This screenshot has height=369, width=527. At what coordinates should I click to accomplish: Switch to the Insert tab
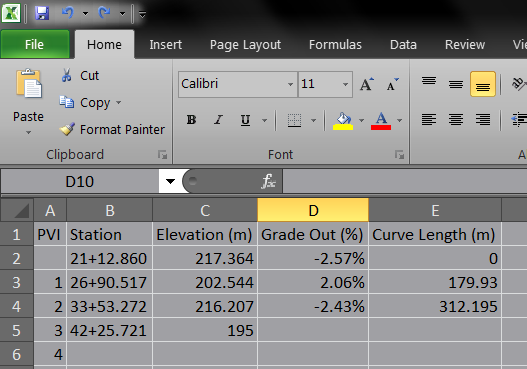click(166, 44)
